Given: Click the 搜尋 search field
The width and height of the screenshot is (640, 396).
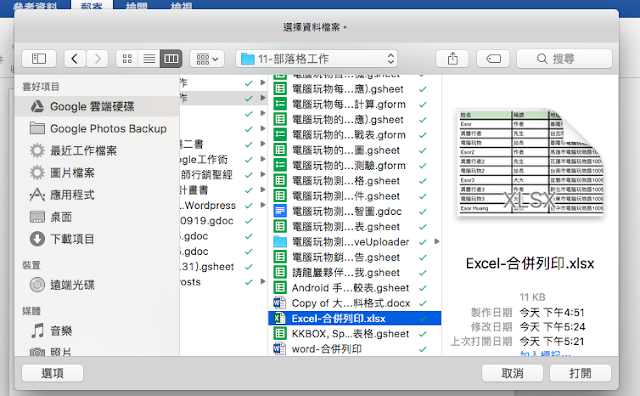Looking at the screenshot, I should 564,59.
